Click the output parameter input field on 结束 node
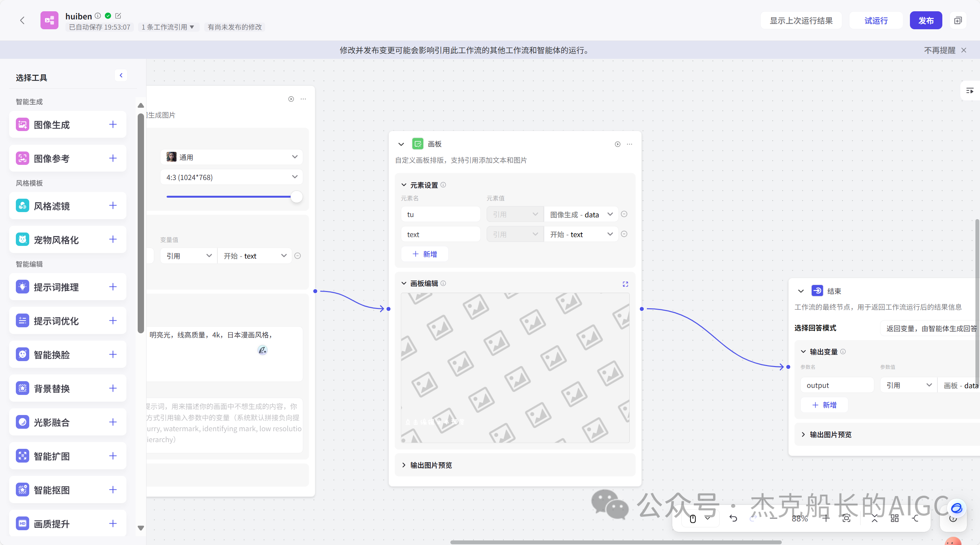Viewport: 980px width, 545px height. 837,385
